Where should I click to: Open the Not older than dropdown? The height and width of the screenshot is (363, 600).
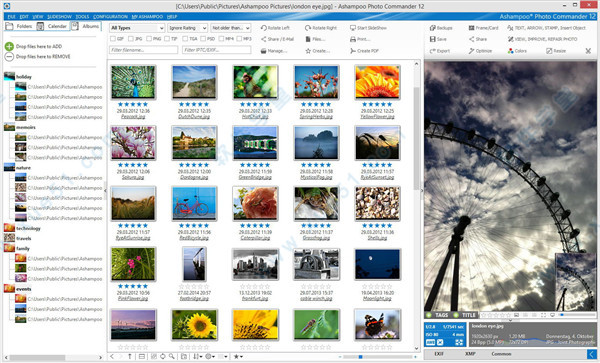[231, 28]
